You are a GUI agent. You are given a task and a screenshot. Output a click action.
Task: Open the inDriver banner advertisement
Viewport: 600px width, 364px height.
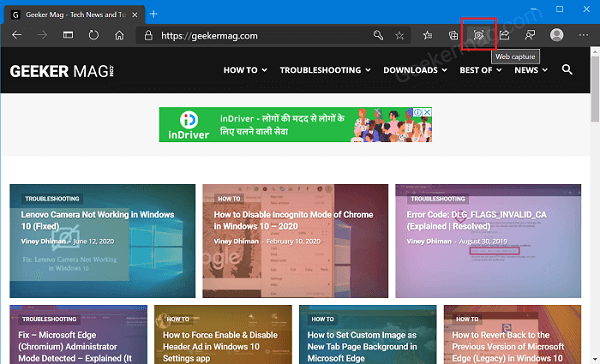(x=295, y=124)
